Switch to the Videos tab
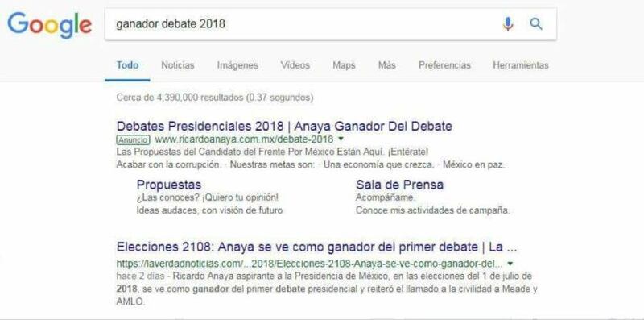Viewport: 644px width, 320px height. pos(295,65)
